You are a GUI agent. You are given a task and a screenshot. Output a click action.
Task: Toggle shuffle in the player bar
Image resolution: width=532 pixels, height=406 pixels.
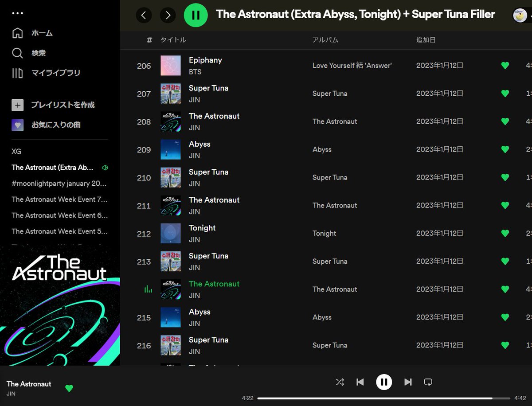click(x=340, y=382)
